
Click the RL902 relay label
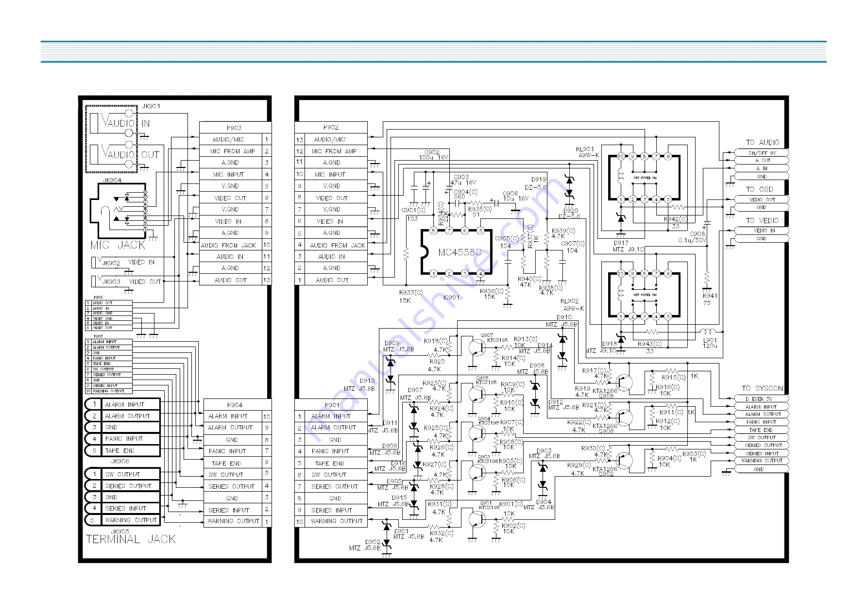pyautogui.click(x=569, y=301)
